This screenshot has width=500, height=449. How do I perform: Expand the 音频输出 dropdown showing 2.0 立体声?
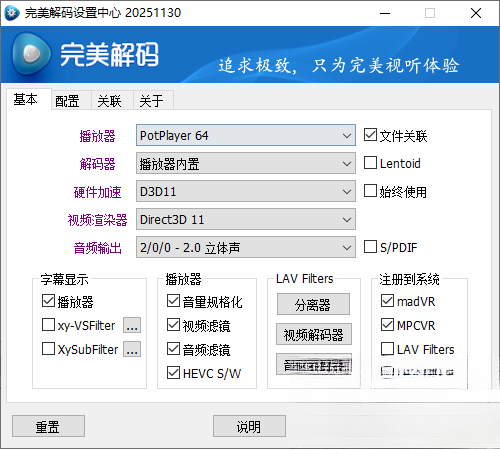tap(246, 247)
